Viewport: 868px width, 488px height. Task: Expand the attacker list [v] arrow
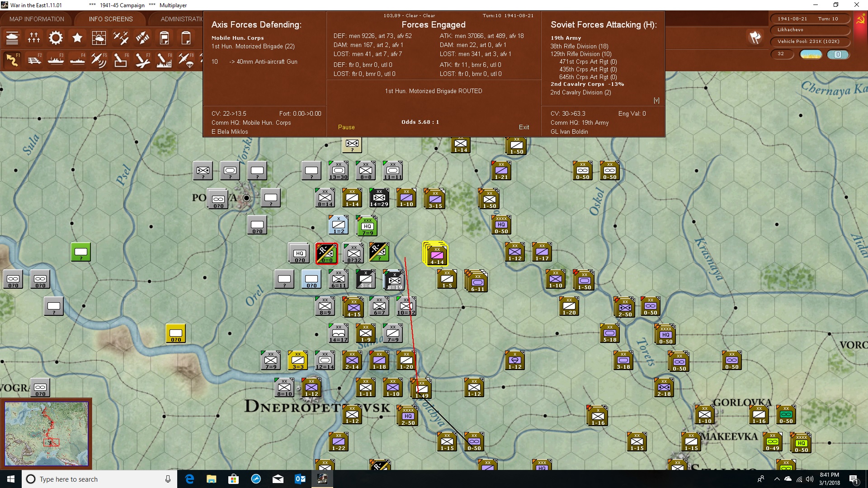(x=656, y=100)
